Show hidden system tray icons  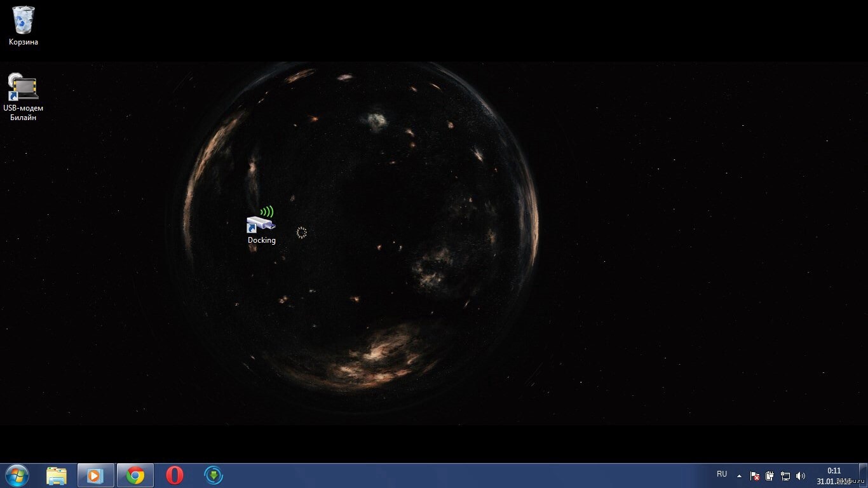[739, 475]
